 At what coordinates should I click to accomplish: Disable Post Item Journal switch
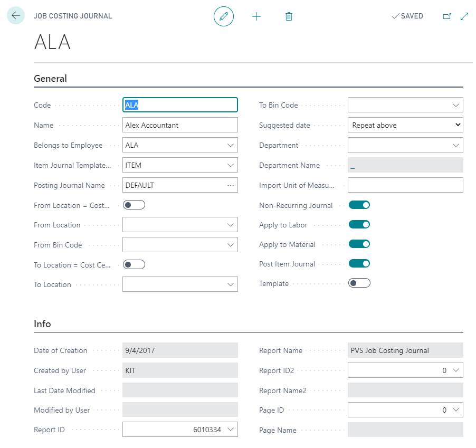tap(359, 263)
